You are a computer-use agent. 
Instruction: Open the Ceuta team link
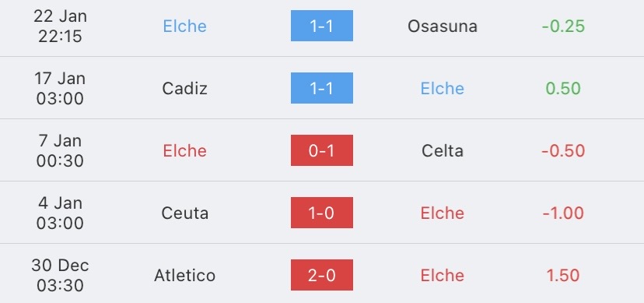(184, 213)
